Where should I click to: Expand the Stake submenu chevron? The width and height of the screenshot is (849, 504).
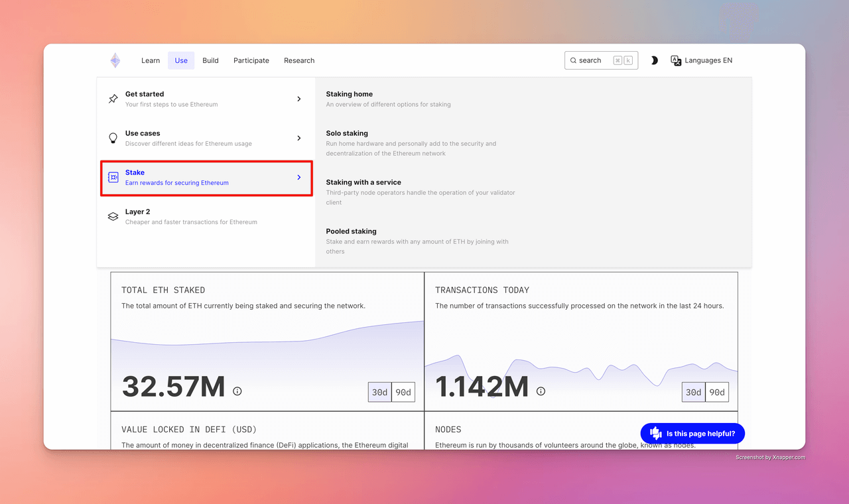point(298,177)
